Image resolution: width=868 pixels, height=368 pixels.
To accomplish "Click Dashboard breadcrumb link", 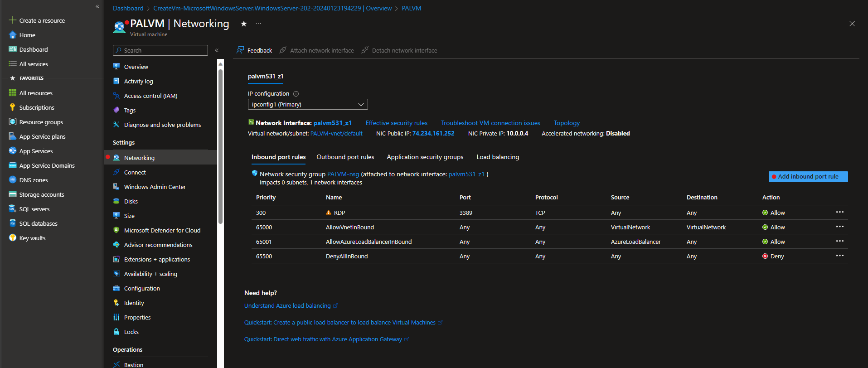I will click(x=128, y=8).
